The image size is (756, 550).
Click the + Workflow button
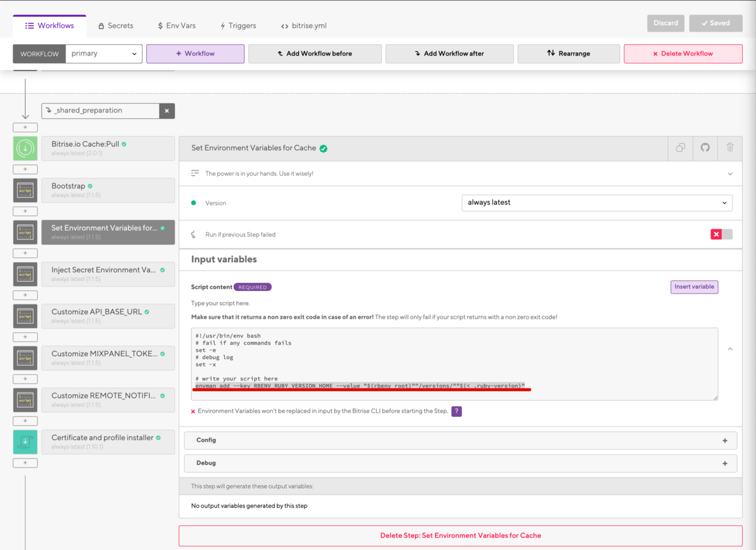[x=195, y=54]
